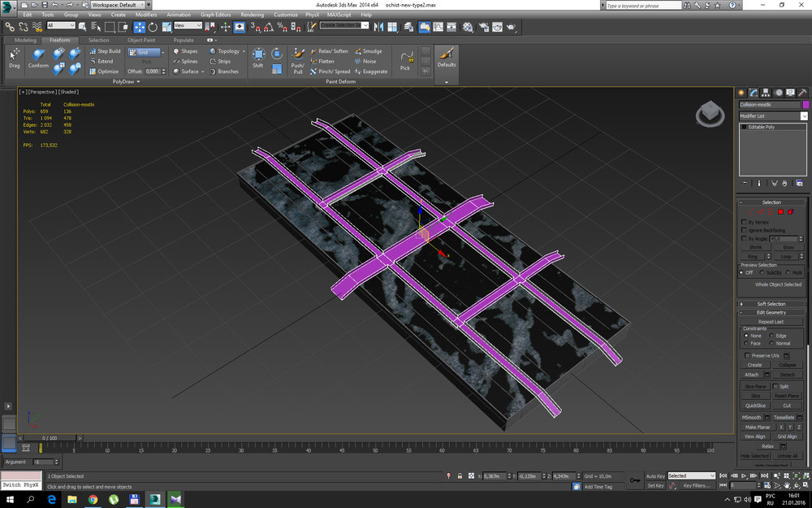Switch to the Object Paint tab
812x508 pixels.
[x=140, y=40]
